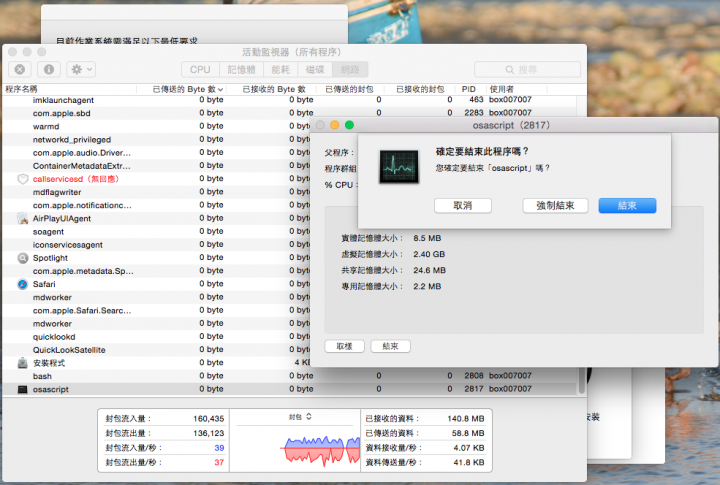Image resolution: width=720 pixels, height=485 pixels.
Task: Select the 安裝程式 installer icon
Action: click(x=22, y=363)
